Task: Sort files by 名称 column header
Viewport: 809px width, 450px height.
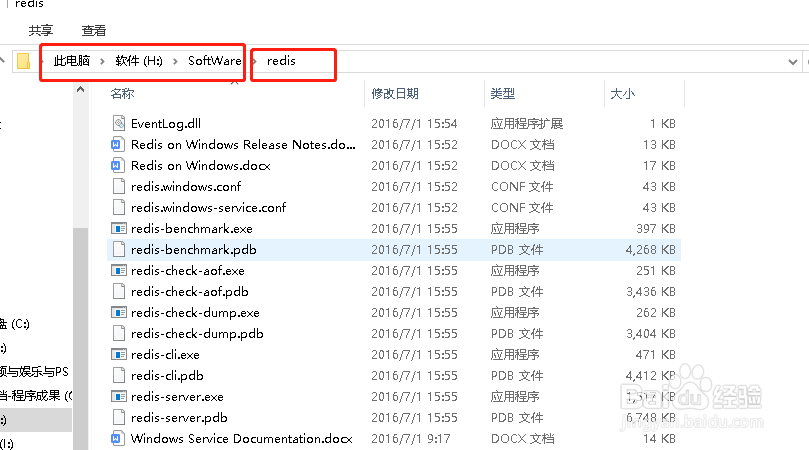Action: 122,93
